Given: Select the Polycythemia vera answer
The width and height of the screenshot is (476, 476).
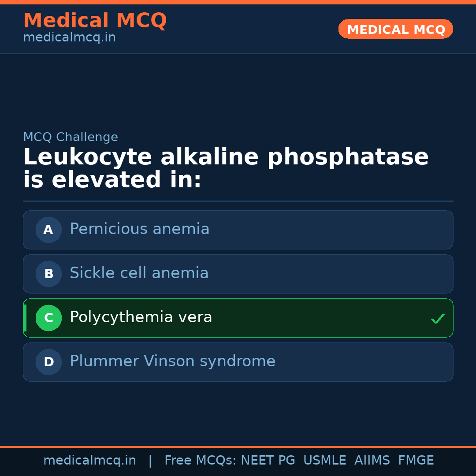Looking at the screenshot, I should click(x=141, y=317).
